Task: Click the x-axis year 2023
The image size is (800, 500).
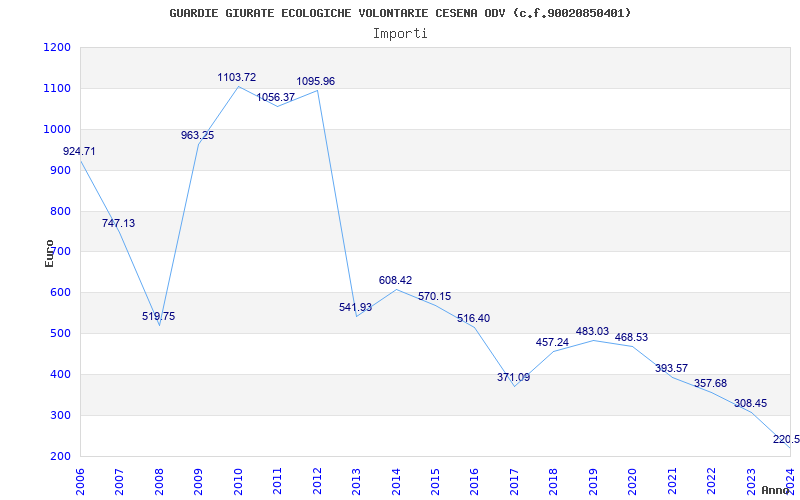Action: (x=751, y=482)
